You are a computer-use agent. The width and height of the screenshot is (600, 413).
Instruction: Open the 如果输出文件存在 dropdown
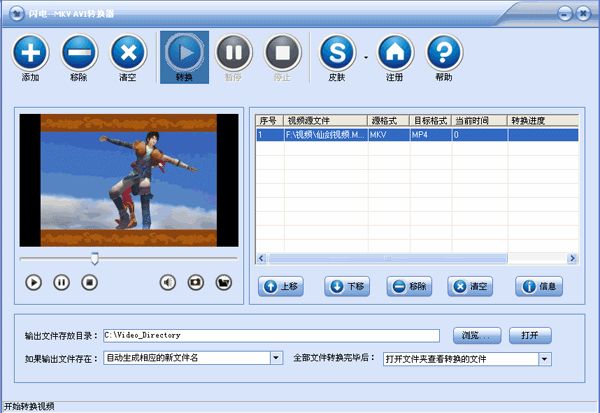275,358
